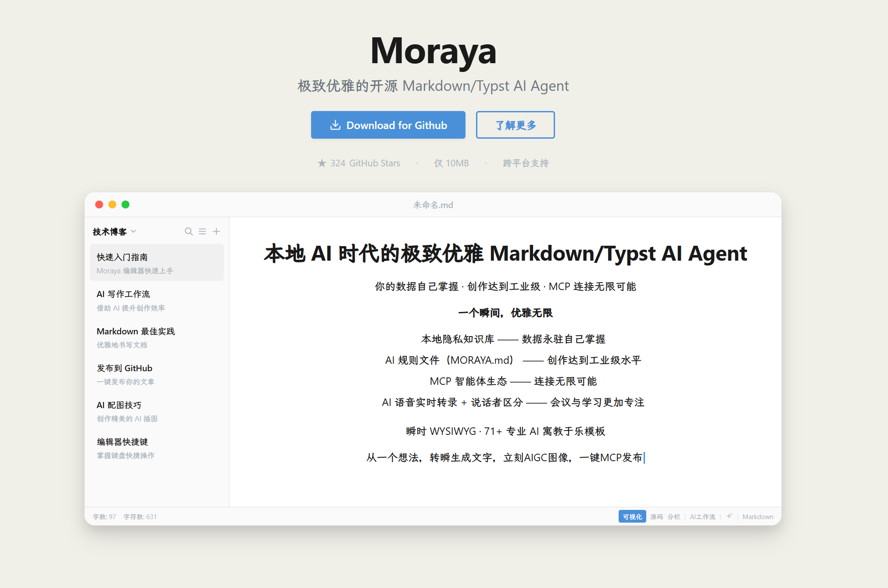Screen dimensions: 888x588
Task: Click the bold line 一个瞬间，优雅无限
Action: 505,313
